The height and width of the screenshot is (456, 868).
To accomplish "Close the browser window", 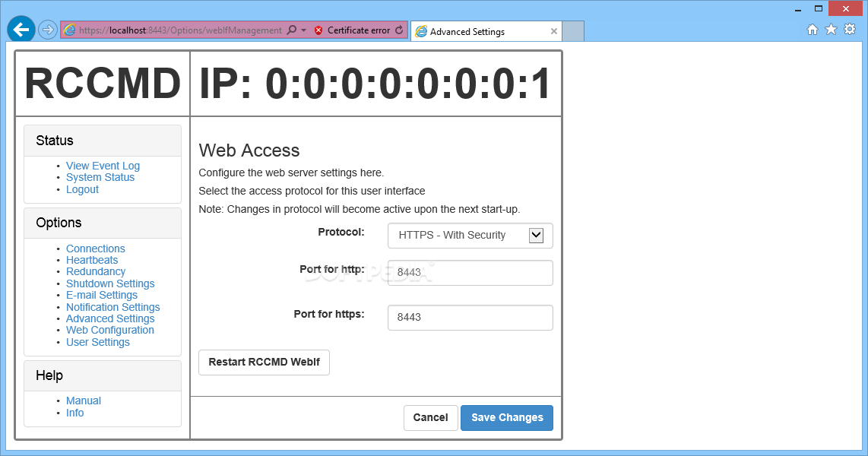I will click(845, 9).
